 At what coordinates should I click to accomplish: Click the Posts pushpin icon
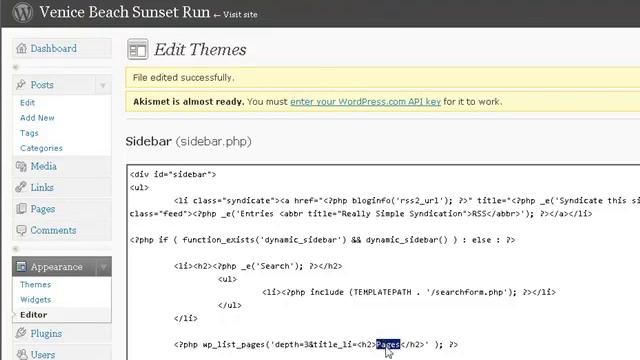tap(21, 84)
